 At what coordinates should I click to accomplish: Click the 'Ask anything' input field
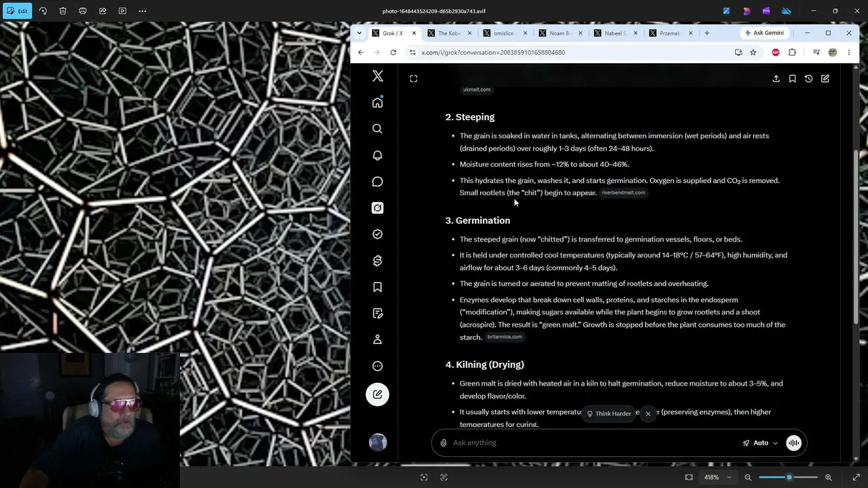pyautogui.click(x=593, y=443)
